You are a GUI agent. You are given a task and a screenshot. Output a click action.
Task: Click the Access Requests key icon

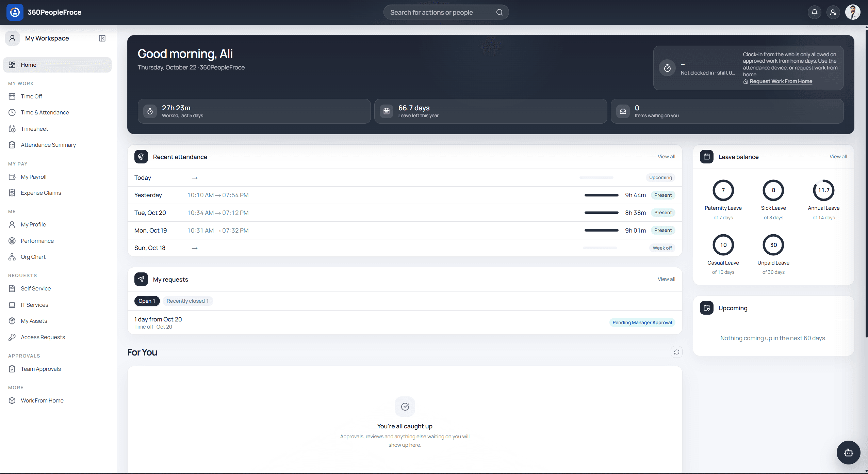12,337
